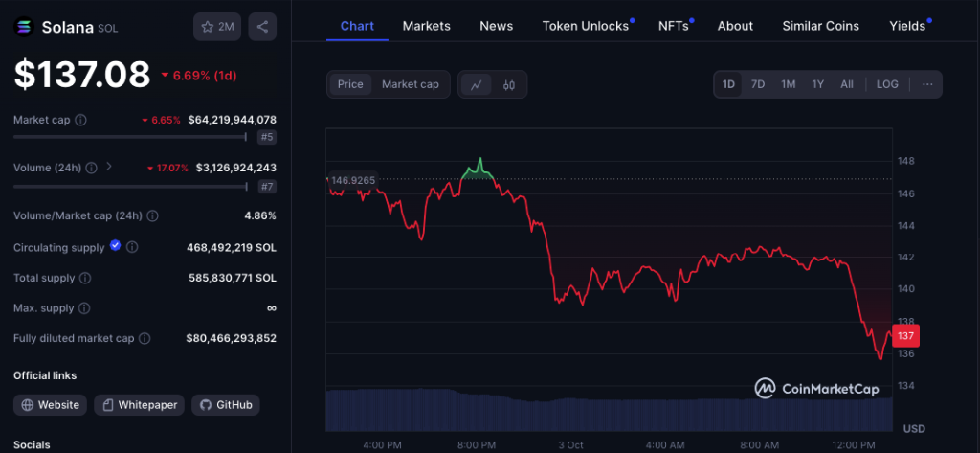Switch to candlestick chart icon
The height and width of the screenshot is (453, 980).
509,84
